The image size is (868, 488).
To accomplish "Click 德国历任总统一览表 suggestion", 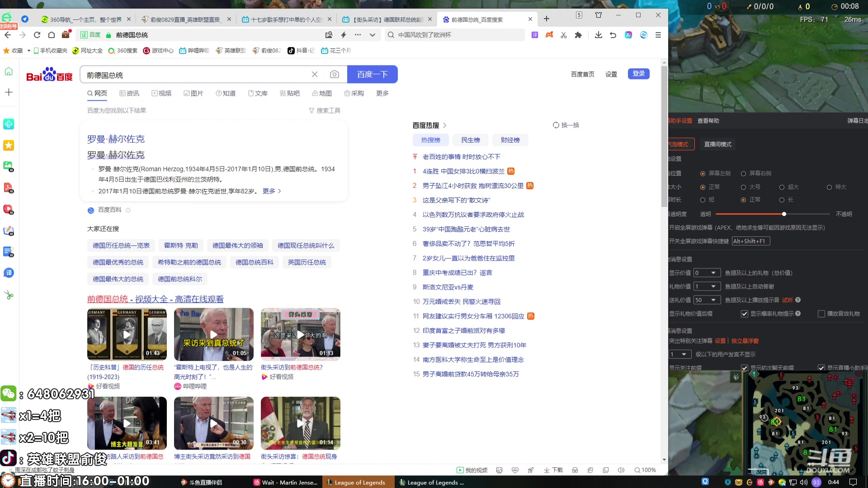I will [121, 246].
